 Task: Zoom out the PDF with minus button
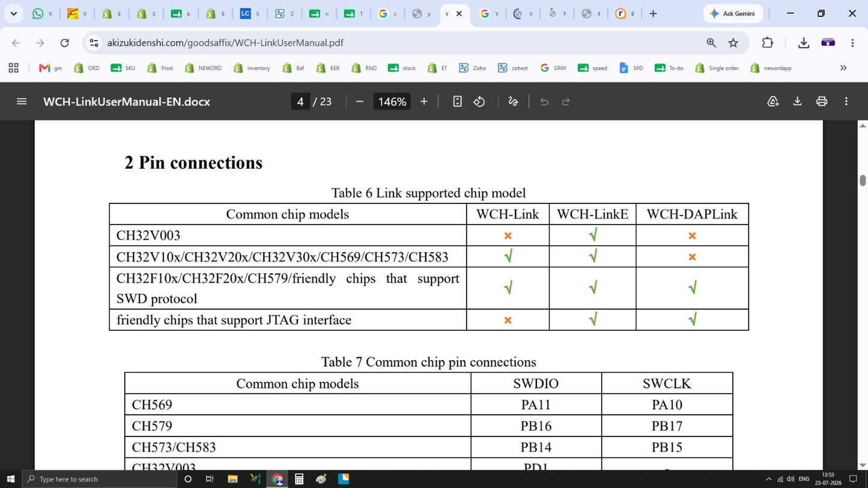[x=360, y=101]
